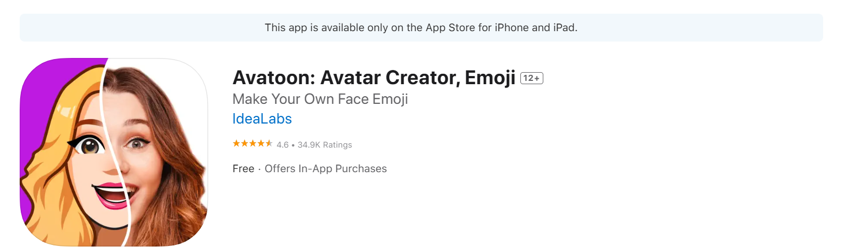Click the Avatoon app icon

tap(114, 152)
